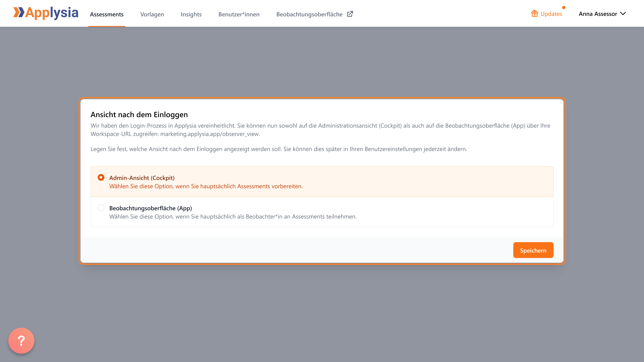Click the 'Ansicht nach dem Einloggen' heading
The image size is (644, 362).
(139, 114)
